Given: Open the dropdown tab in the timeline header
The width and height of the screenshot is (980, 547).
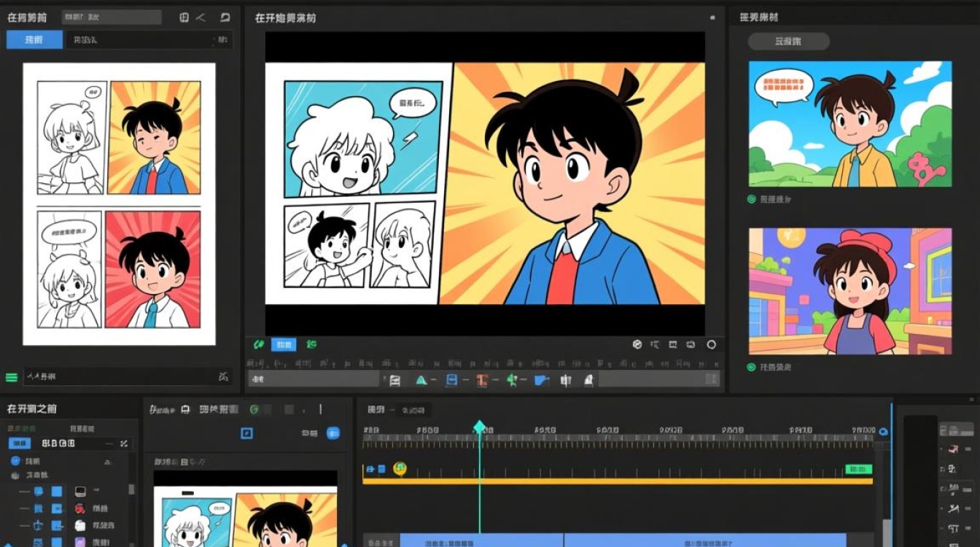Looking at the screenshot, I should tap(413, 410).
